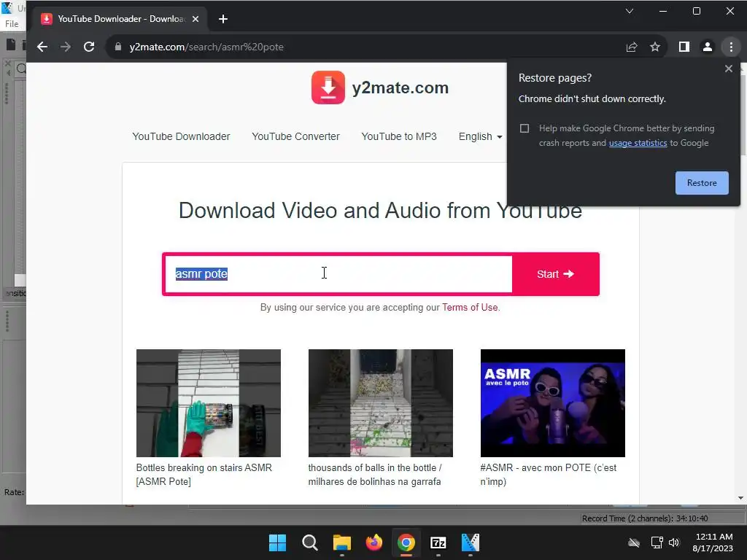Click the page's vertical scrollbar
This screenshot has height=560, width=747.
(x=743, y=114)
